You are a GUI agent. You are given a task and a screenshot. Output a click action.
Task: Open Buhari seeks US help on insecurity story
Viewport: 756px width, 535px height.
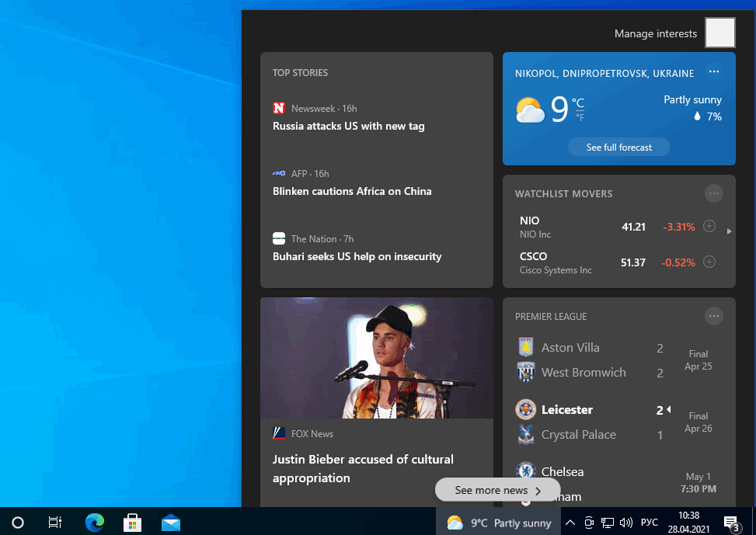coord(357,256)
